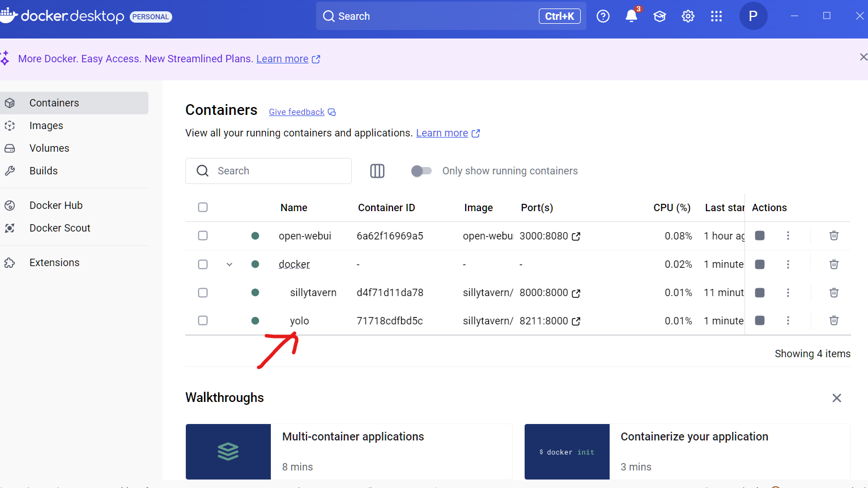
Task: Open Containerize your application walkthrough title
Action: pyautogui.click(x=695, y=436)
